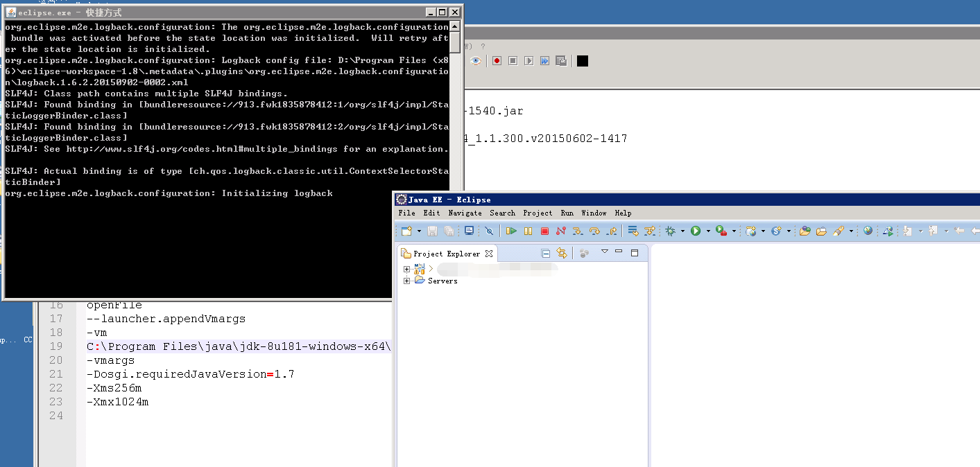Suspend execution using the Pause icon
Viewport: 980px width, 467px height.
point(528,231)
